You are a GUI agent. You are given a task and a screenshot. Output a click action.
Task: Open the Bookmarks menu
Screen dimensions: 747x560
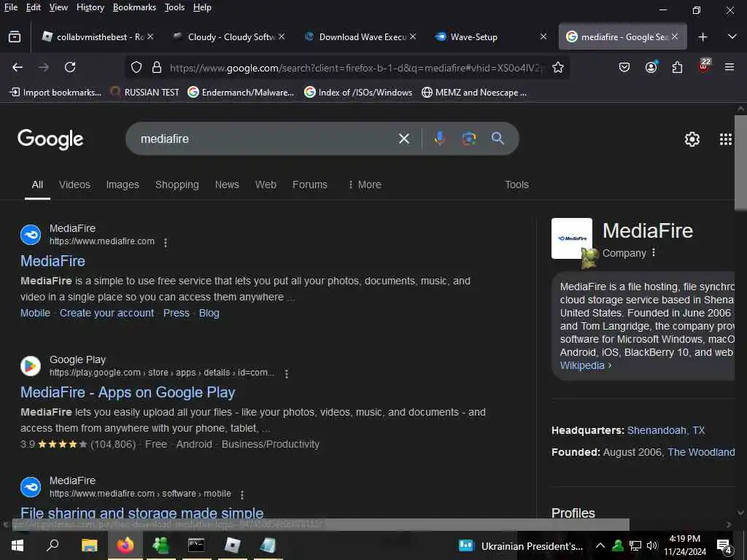coord(134,7)
